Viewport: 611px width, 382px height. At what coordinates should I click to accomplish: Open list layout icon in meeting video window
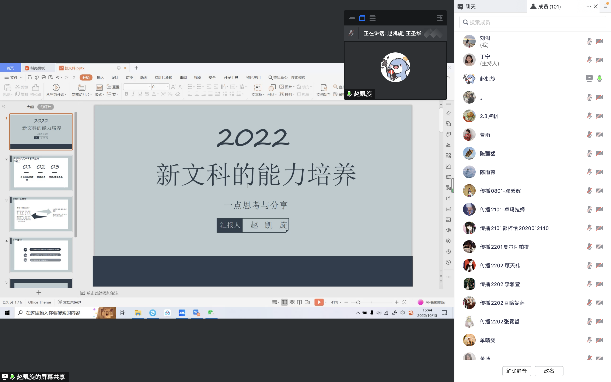tap(373, 18)
